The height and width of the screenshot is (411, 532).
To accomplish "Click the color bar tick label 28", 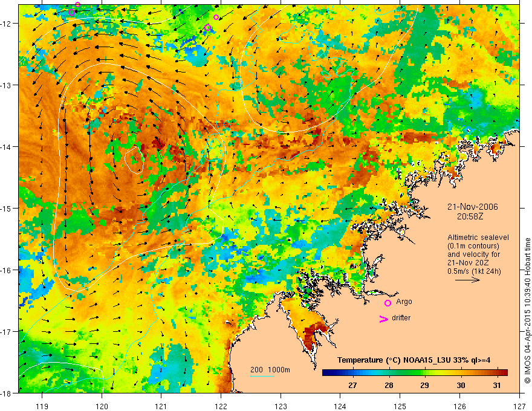I will (389, 385).
